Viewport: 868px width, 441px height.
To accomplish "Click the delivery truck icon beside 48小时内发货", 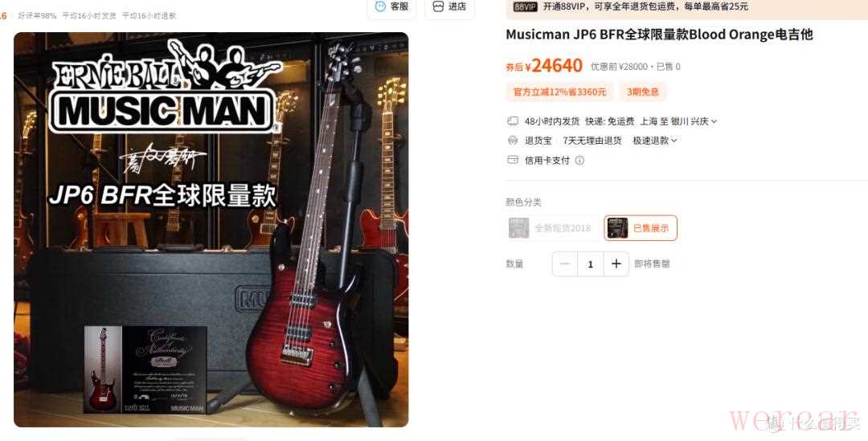I will click(513, 121).
